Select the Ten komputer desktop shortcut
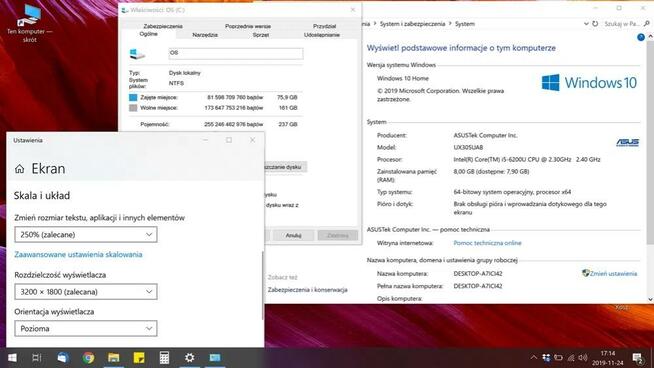Image resolution: width=654 pixels, height=368 pixels. 30,23
